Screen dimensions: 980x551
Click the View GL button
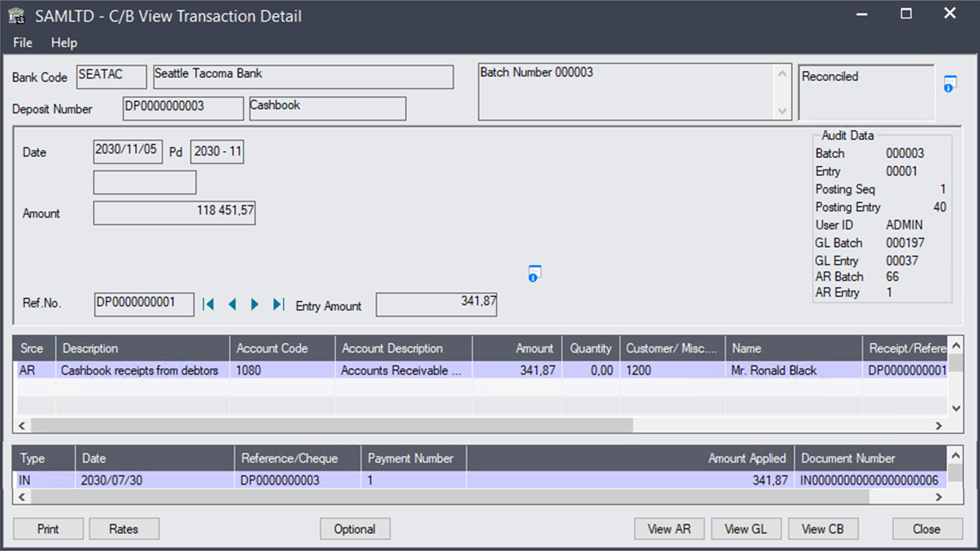coord(745,529)
